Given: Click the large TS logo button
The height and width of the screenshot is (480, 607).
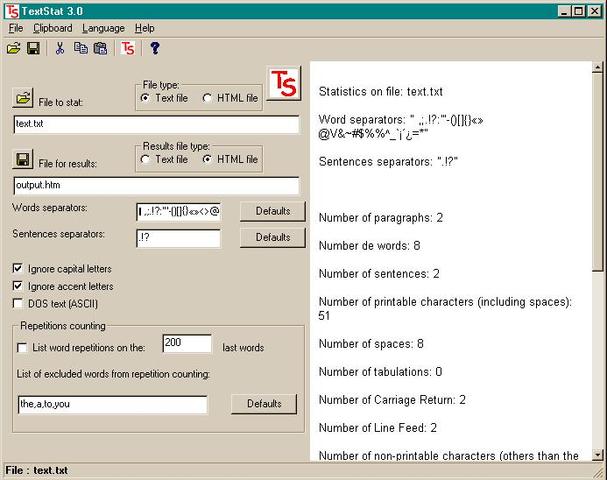Looking at the screenshot, I should pyautogui.click(x=284, y=84).
